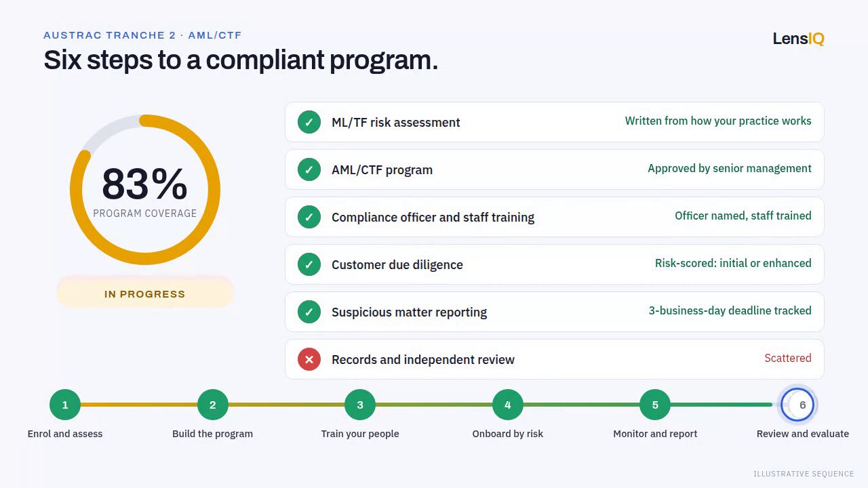The image size is (868, 488).
Task: Click 'Risk-scored: initial or enhanced' text
Action: (x=733, y=263)
